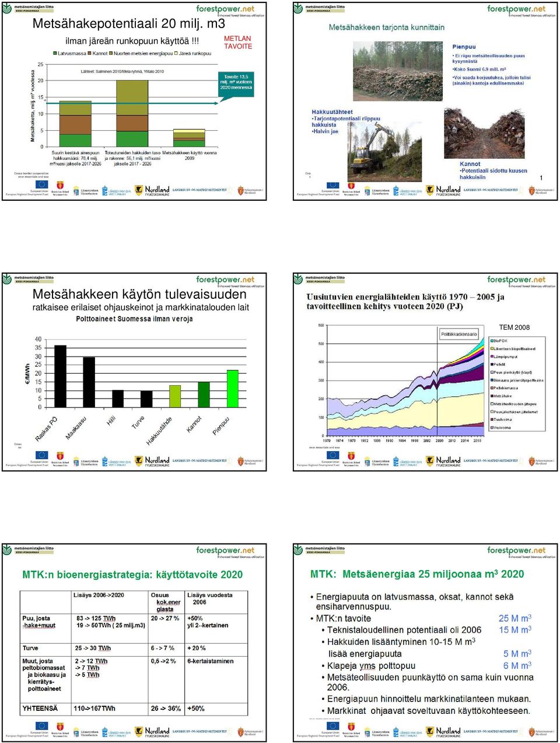Select the Nordland logo on the Uusiutuvien energialähteiden slide
560x743 pixels.
(x=443, y=461)
